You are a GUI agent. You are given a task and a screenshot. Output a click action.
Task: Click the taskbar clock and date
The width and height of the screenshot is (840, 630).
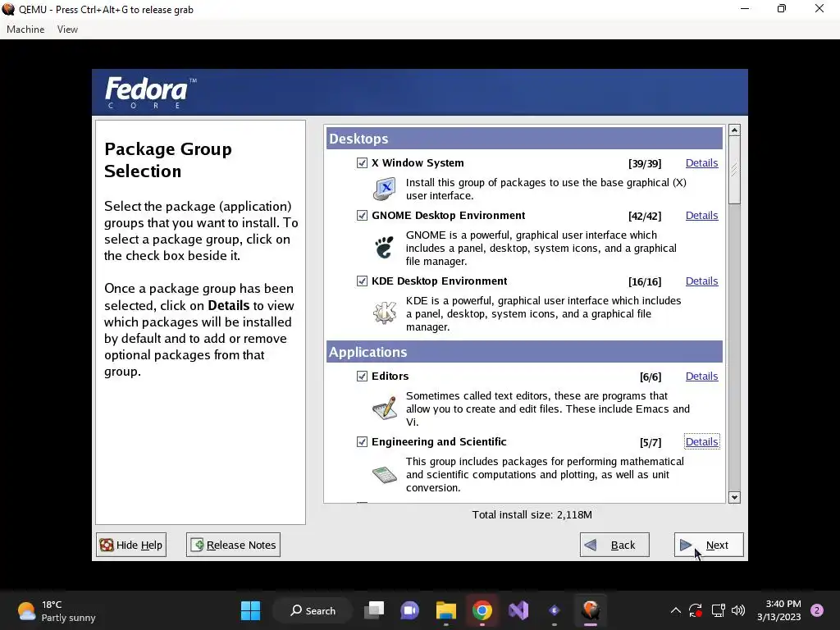coord(779,610)
